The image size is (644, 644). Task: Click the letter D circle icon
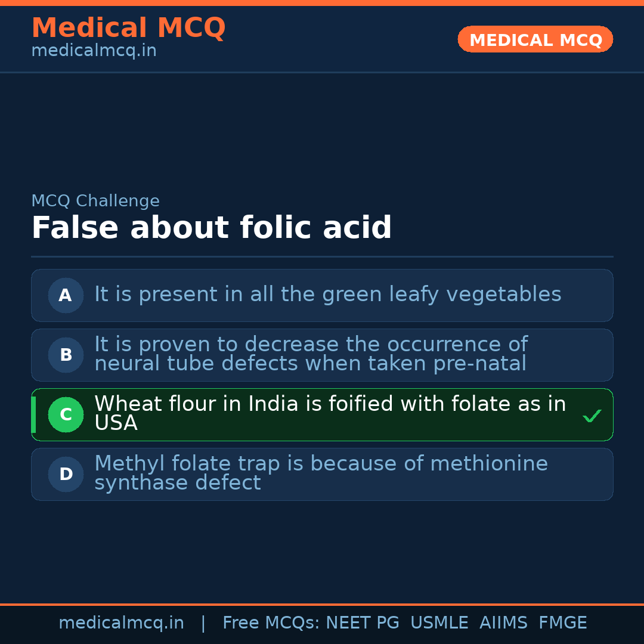pos(66,474)
